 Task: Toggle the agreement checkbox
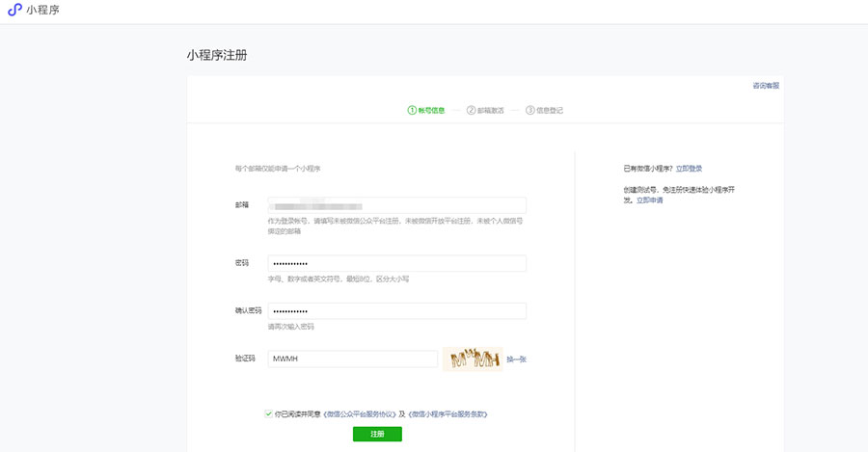268,413
